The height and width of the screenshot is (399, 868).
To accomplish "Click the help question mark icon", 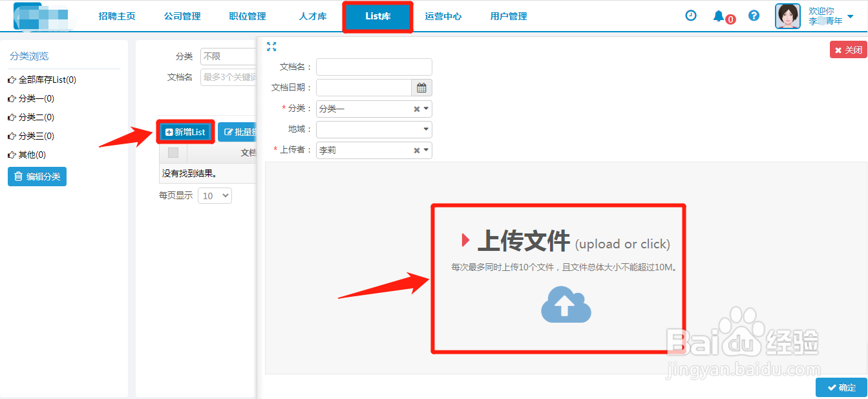I will tap(754, 16).
